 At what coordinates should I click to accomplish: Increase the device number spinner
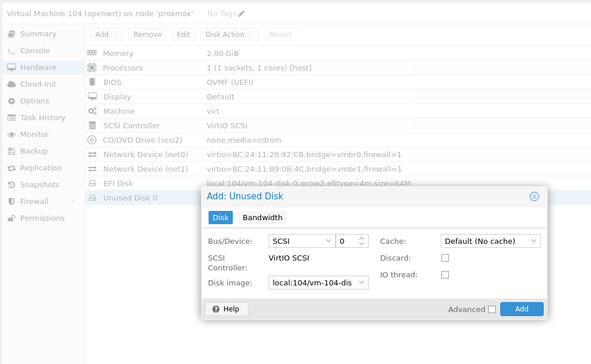(362, 238)
